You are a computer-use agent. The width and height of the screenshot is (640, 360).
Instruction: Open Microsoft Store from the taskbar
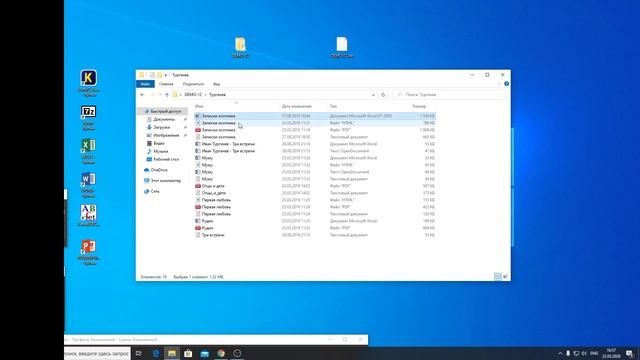[188, 353]
